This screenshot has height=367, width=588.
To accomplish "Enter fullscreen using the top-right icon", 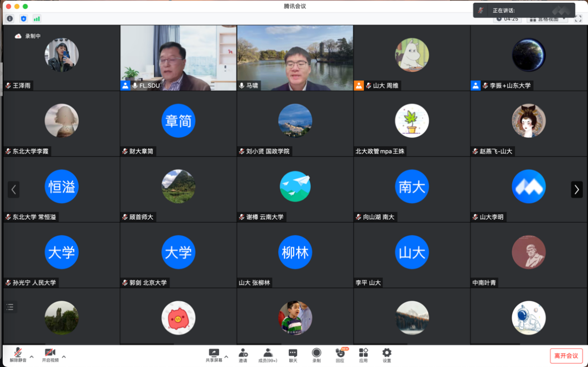I will tap(578, 19).
